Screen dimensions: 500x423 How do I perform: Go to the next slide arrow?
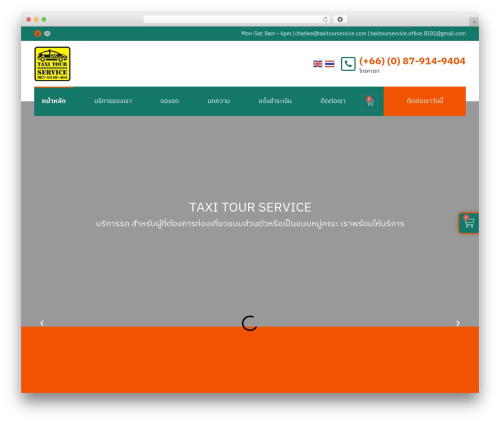pos(458,323)
